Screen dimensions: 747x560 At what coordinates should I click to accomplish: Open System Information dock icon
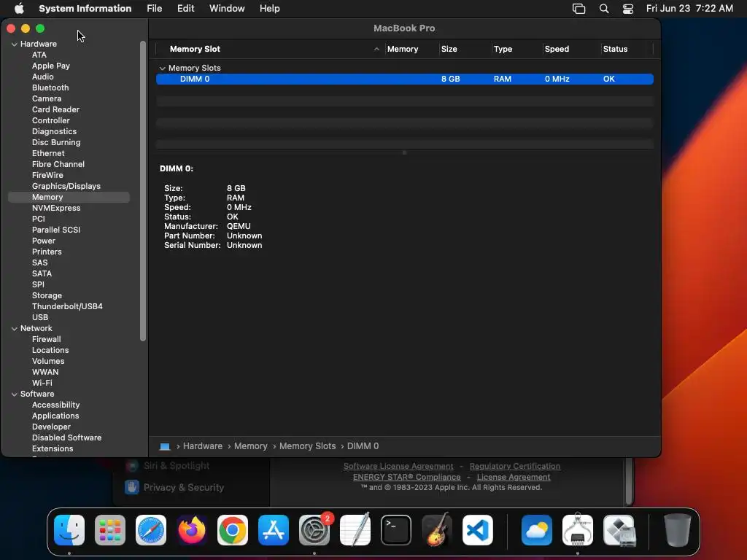578,530
